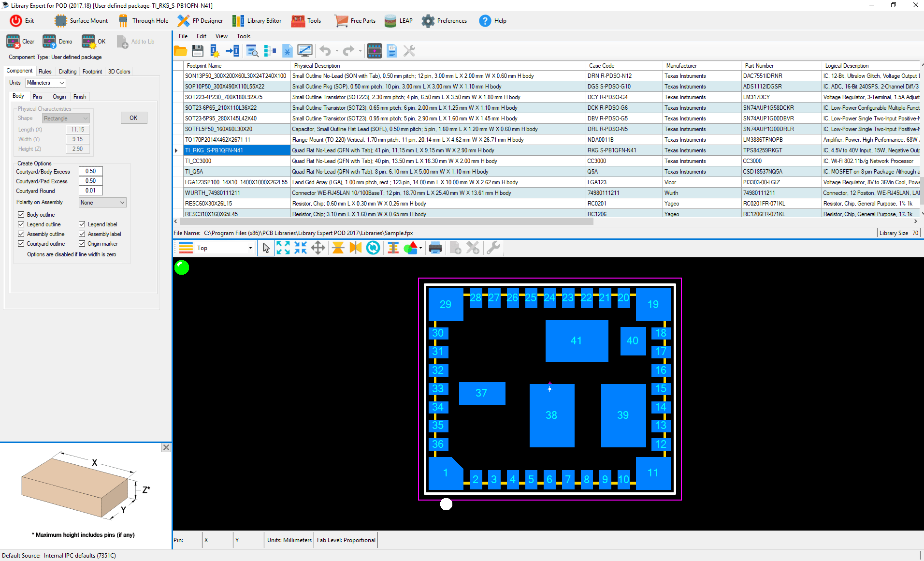Open the Units Millimeters dropdown
Viewport: 924px width, 561px height.
coord(46,83)
